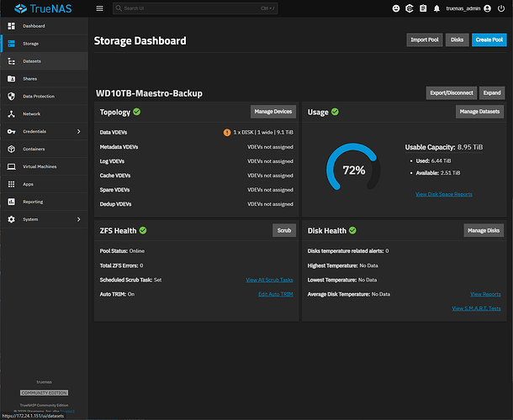513x420 pixels.
Task: Click the Manage Disks button
Action: pos(484,230)
